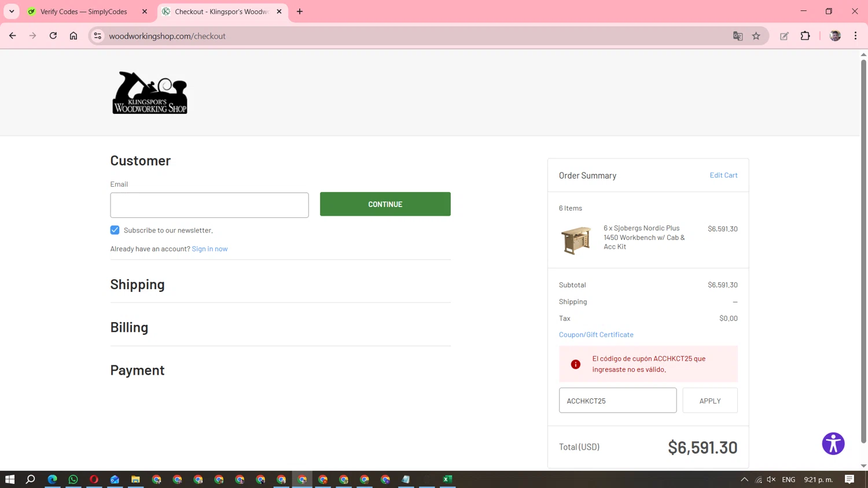Close the Verify Codes SimplyCodes tab
The height and width of the screenshot is (488, 868).
coord(145,12)
